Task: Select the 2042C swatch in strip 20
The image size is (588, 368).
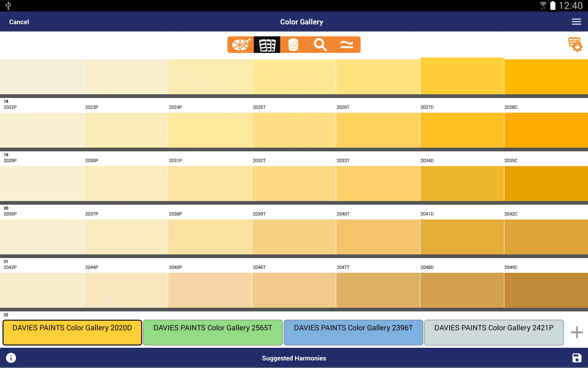Action: click(546, 237)
